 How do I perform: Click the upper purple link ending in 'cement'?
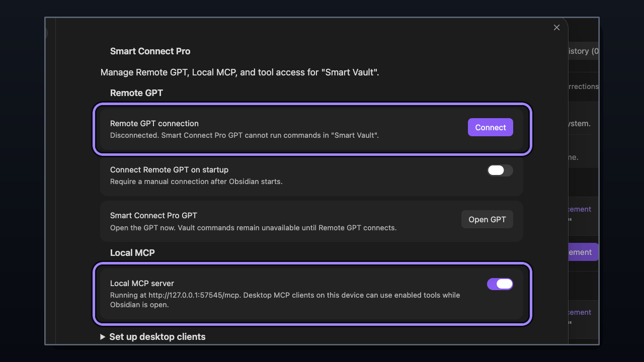(x=580, y=209)
